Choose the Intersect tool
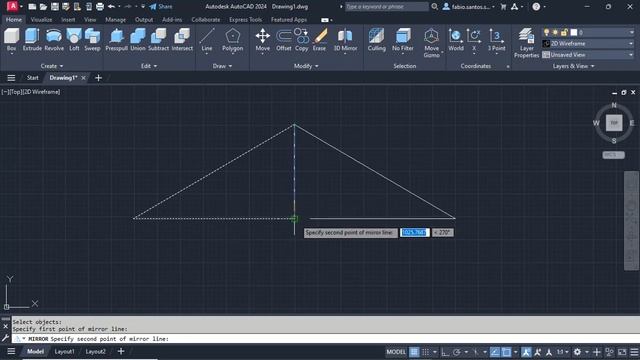Screen dimensions: 640x360 [x=182, y=40]
